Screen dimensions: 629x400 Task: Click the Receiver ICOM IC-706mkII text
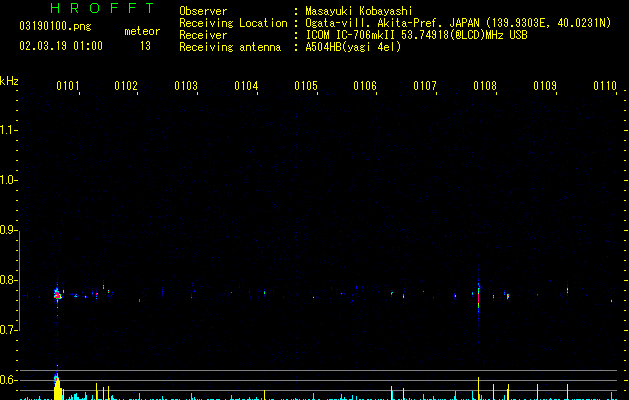[416, 35]
